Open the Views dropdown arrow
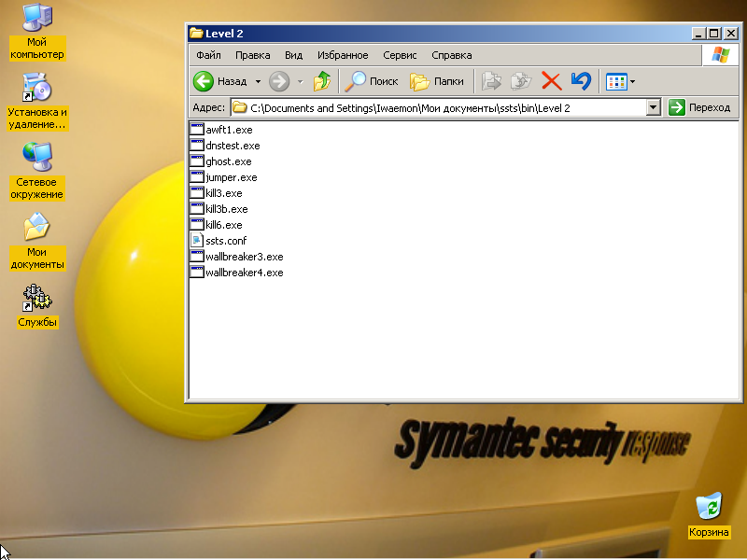Viewport: 747px width, 560px height. [633, 82]
